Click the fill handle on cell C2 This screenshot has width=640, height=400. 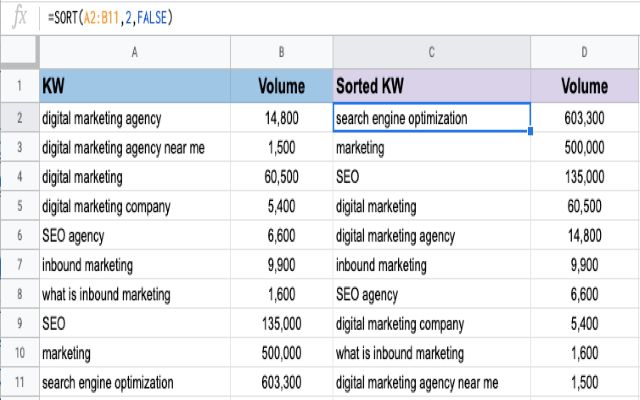pyautogui.click(x=530, y=131)
